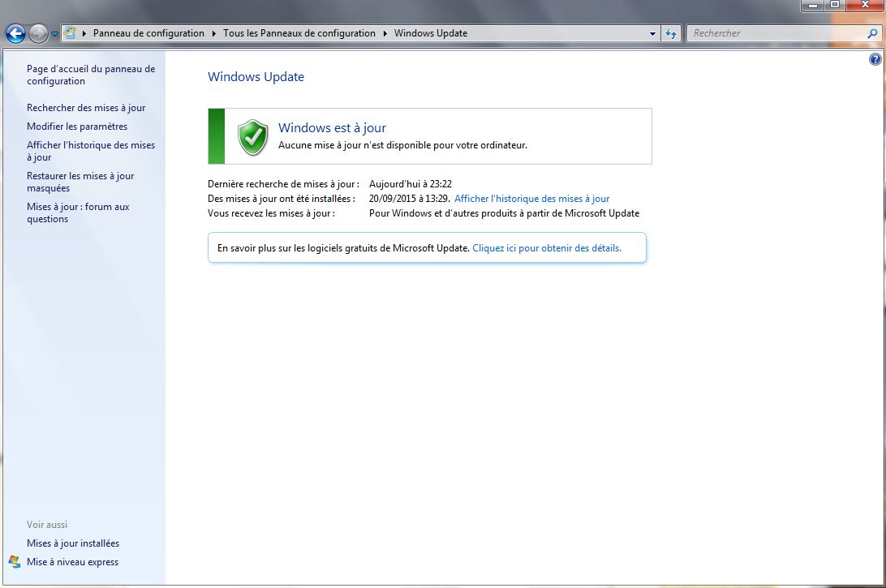This screenshot has width=886, height=588.
Task: Click Rechercher des mises à jour
Action: [x=86, y=108]
